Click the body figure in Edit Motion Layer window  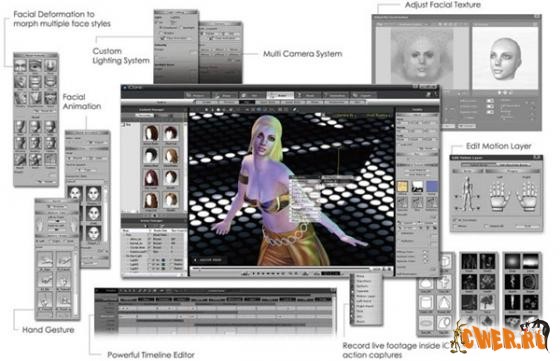(x=467, y=194)
